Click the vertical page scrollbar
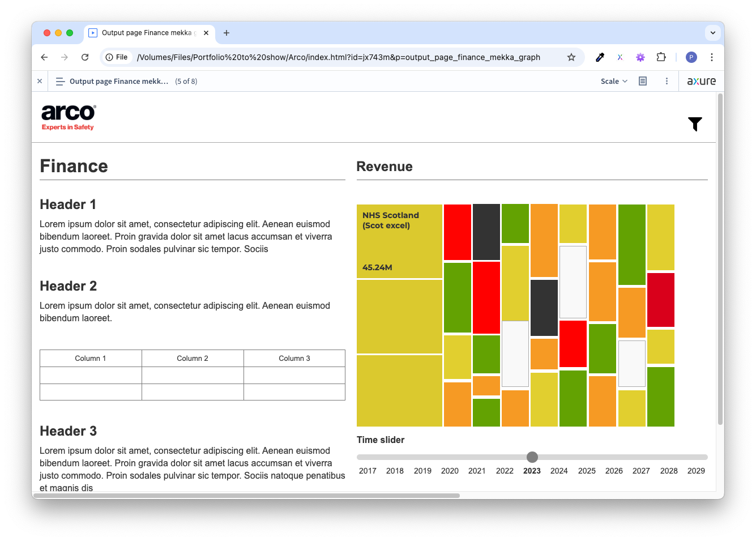 click(x=720, y=259)
